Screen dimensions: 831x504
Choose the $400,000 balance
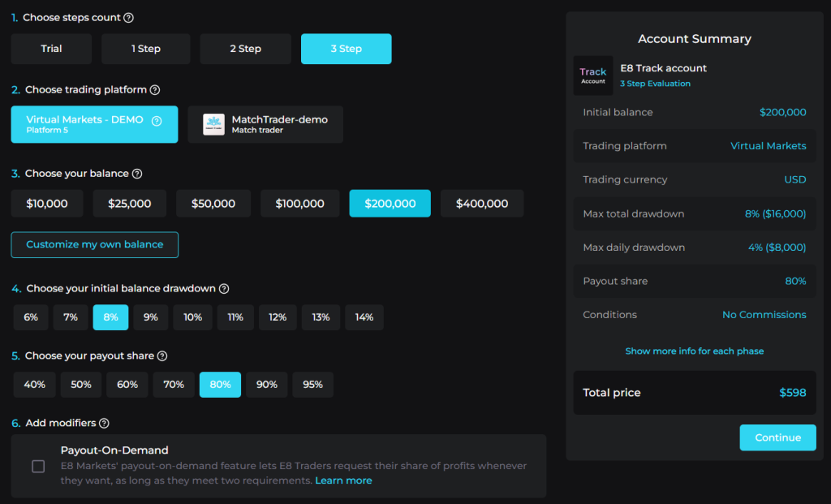(x=482, y=204)
